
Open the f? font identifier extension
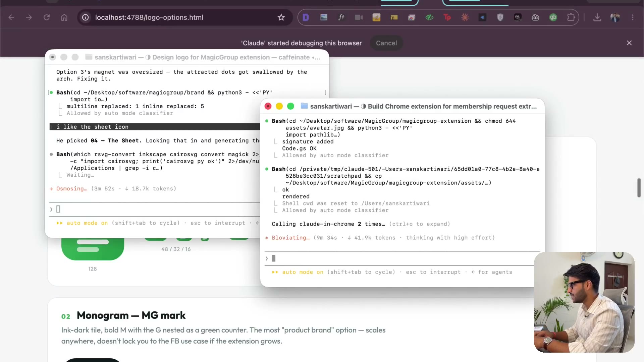tap(341, 17)
